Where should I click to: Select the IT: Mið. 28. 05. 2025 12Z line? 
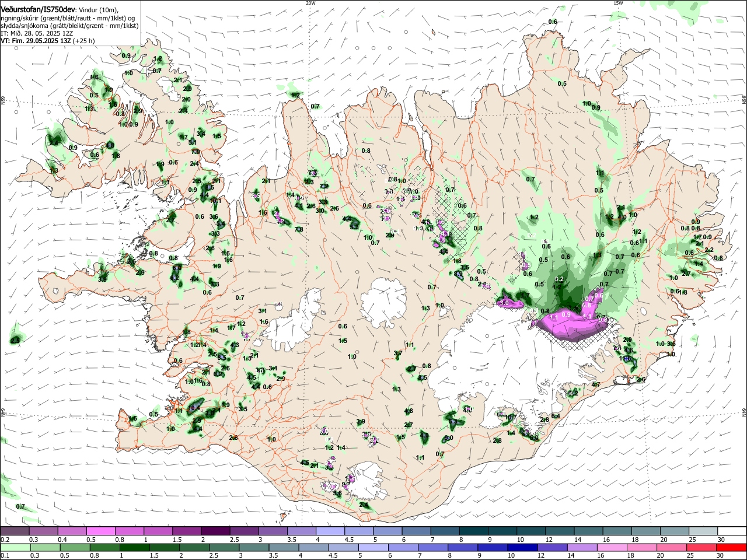click(x=37, y=33)
